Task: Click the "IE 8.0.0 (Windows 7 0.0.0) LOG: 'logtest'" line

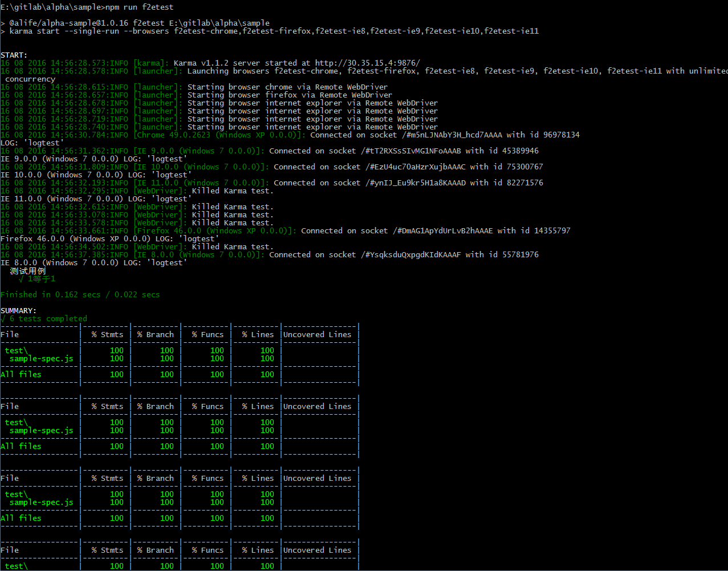Action: 94,262
